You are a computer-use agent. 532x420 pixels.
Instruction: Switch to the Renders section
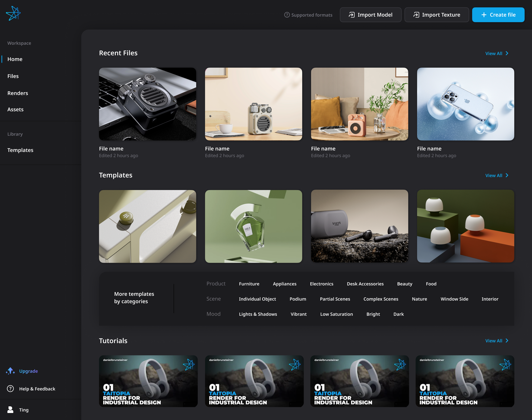(x=17, y=93)
